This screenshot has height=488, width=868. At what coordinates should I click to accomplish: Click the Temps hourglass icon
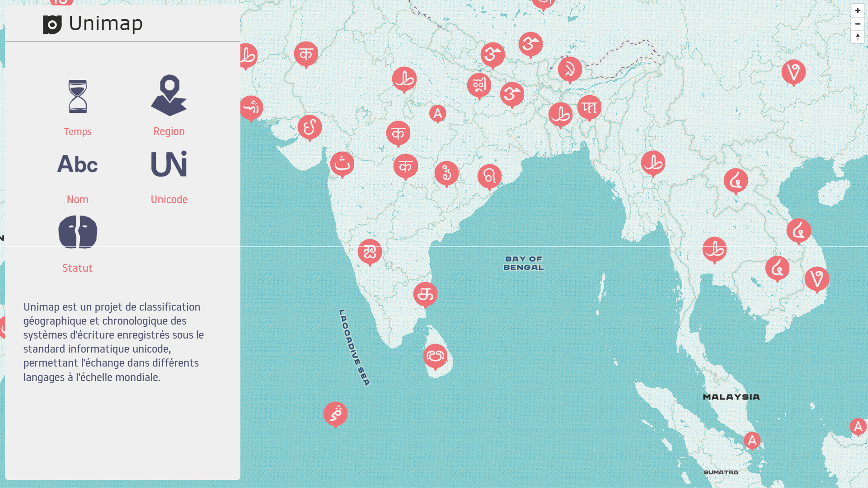coord(78,96)
